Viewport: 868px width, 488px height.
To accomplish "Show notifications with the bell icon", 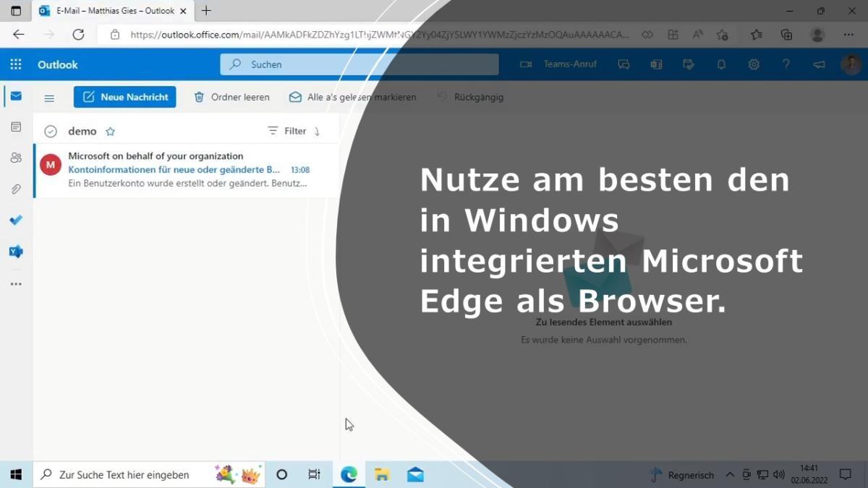I will (721, 64).
